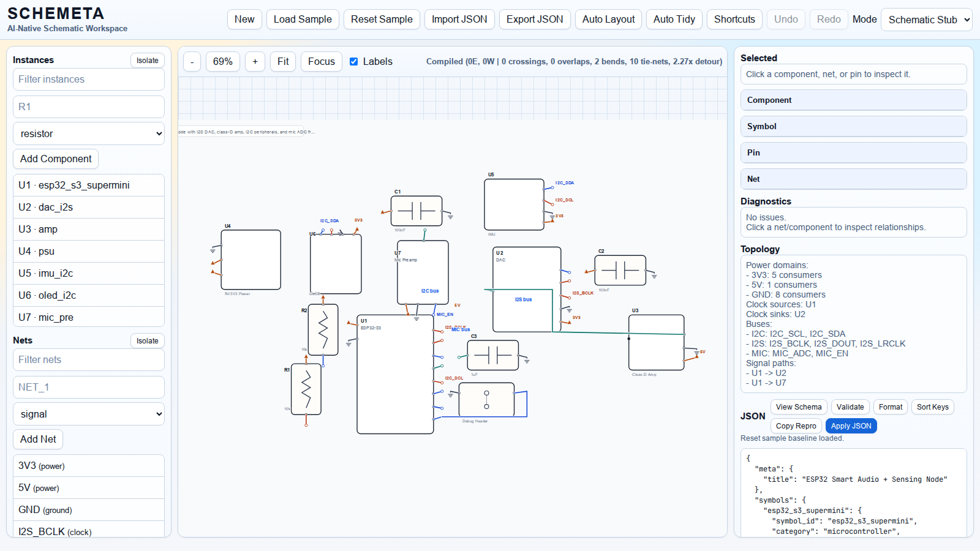Click the U1 ESP32-S3 component block

pos(395,375)
